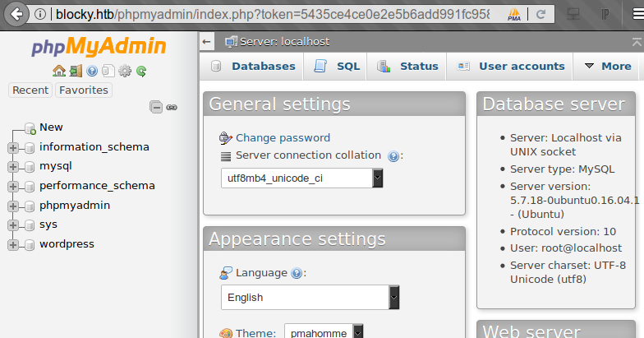Go to phpMyAdmin Home icon

[59, 71]
